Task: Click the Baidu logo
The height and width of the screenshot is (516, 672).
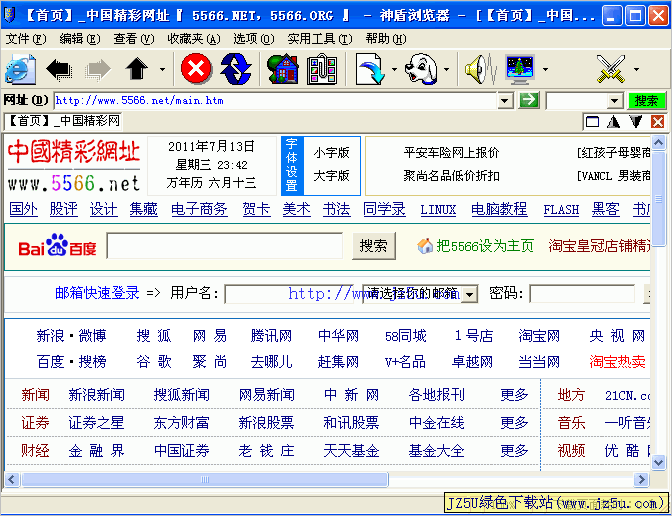Action: pos(57,246)
